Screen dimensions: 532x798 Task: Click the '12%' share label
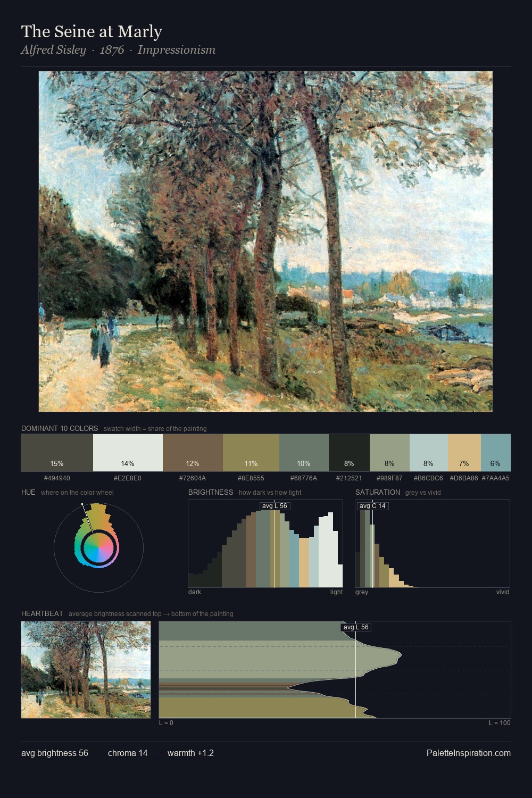[x=193, y=463]
